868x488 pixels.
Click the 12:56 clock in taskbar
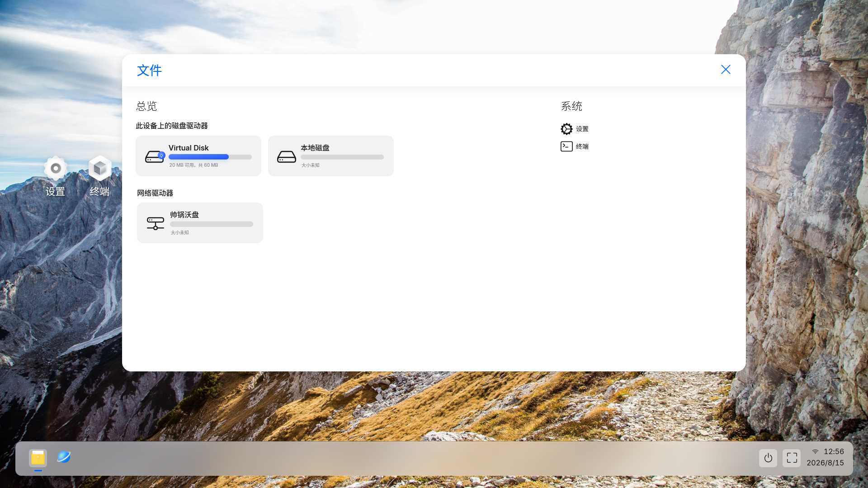click(x=834, y=451)
